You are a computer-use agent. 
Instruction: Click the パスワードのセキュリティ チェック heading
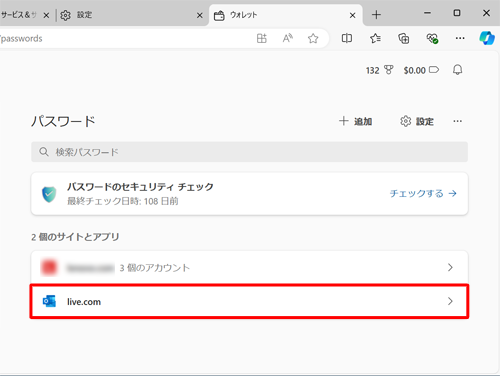pyautogui.click(x=140, y=187)
